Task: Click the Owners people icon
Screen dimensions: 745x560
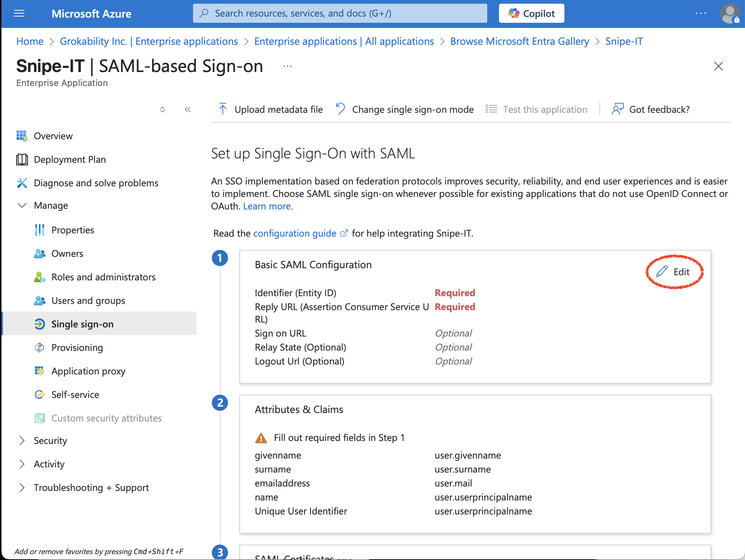Action: 39,253
